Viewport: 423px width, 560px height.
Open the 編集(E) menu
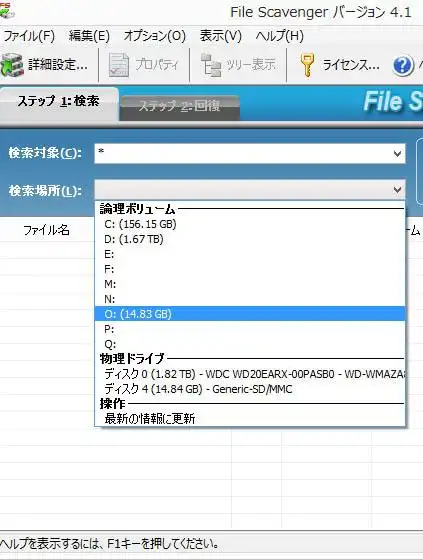tap(89, 36)
